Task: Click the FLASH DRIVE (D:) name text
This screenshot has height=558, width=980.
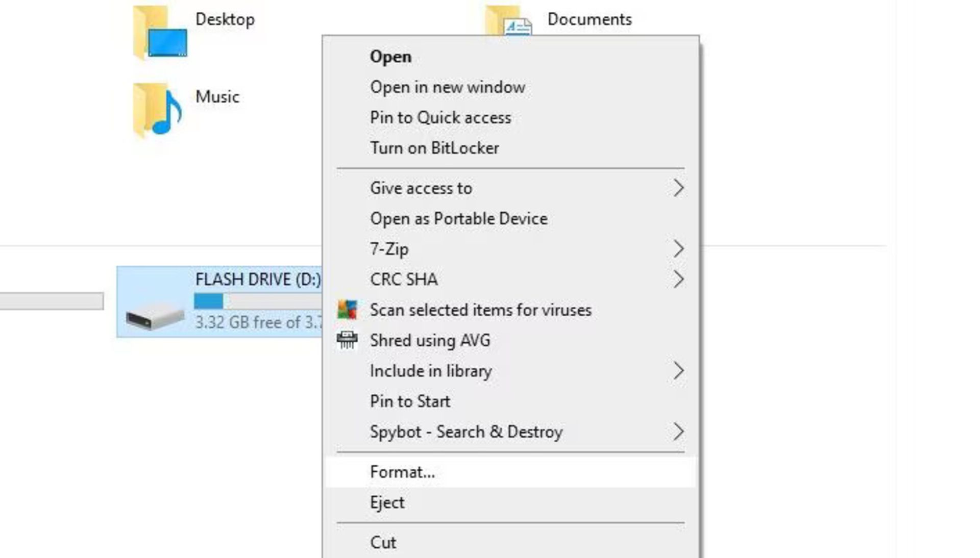Action: click(258, 280)
